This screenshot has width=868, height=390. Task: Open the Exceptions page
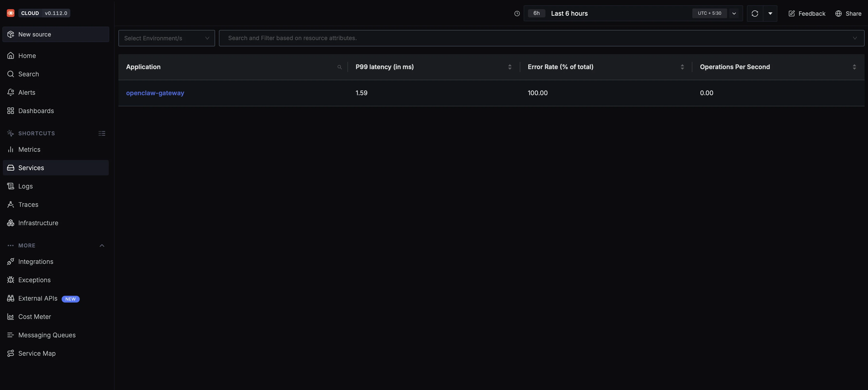(x=34, y=280)
